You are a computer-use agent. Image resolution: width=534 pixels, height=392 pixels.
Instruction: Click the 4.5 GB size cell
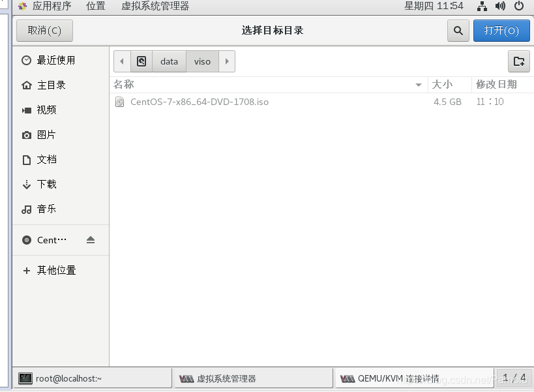447,102
